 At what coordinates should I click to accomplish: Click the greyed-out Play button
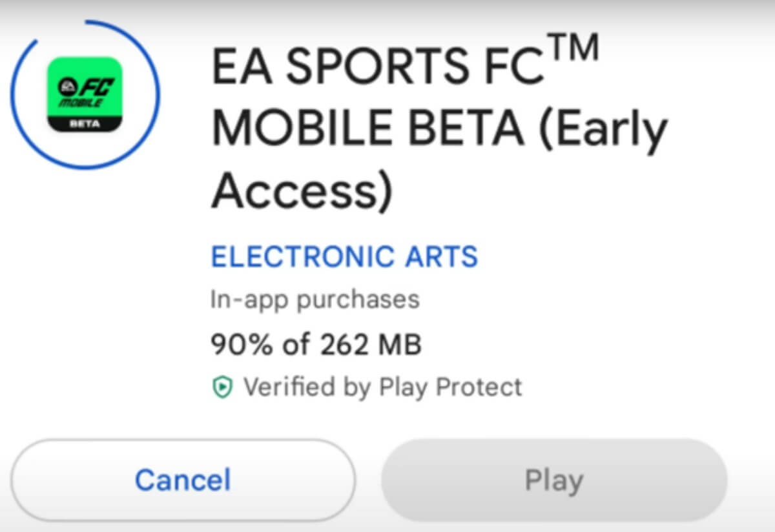(x=554, y=480)
